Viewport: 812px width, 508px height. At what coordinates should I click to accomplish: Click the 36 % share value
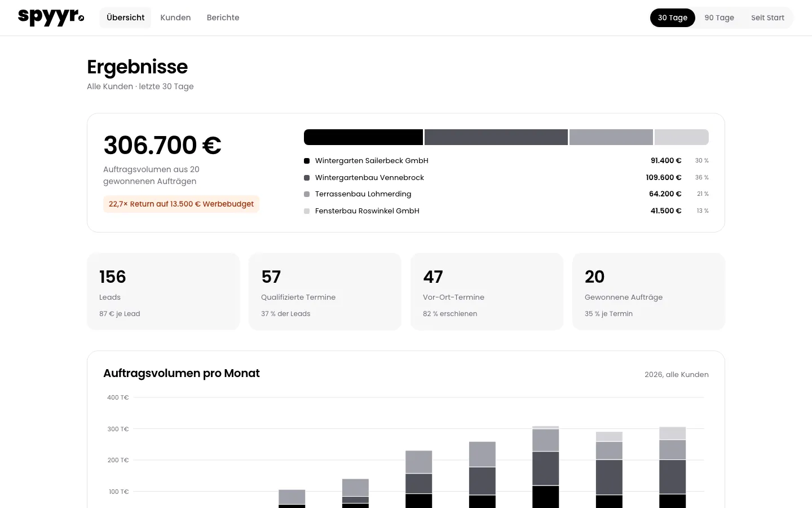click(x=702, y=178)
